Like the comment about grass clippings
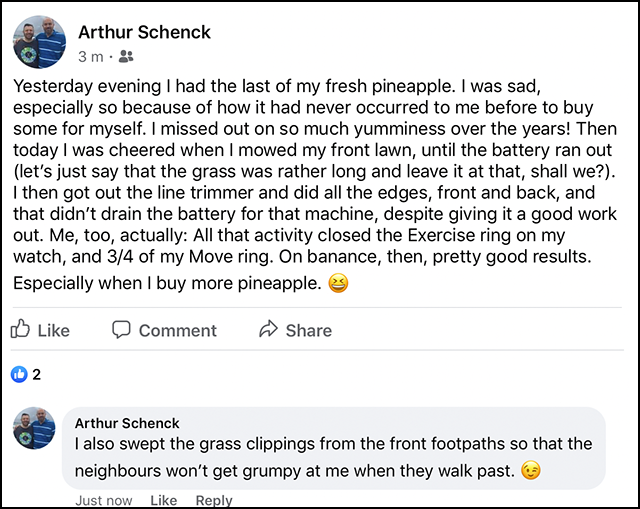 (163, 501)
